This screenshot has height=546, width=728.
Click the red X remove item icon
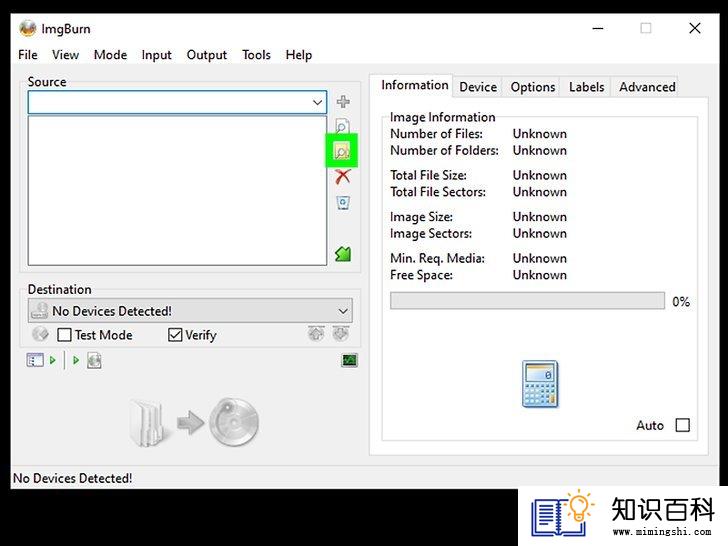pos(343,177)
